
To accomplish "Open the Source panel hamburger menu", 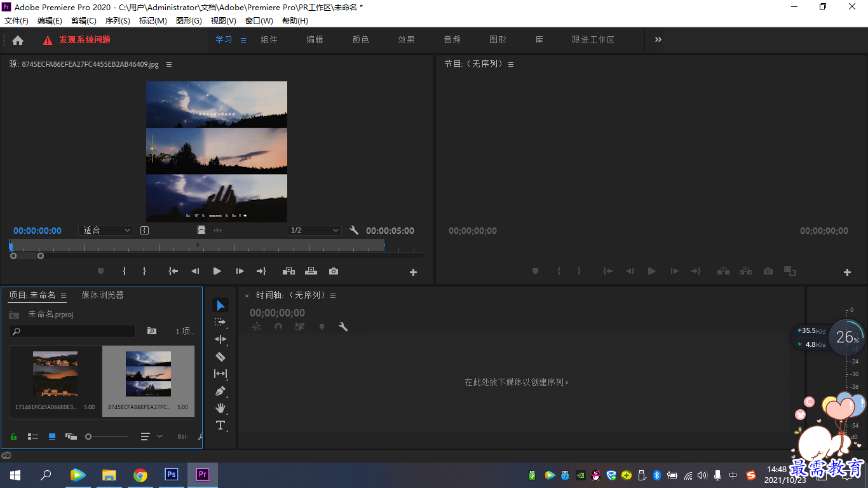I will click(169, 64).
